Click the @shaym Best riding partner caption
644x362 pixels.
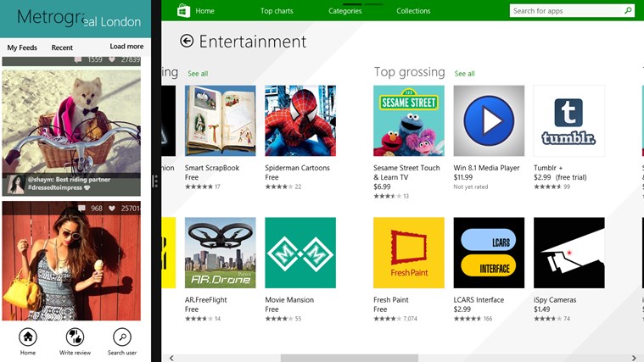tap(69, 183)
